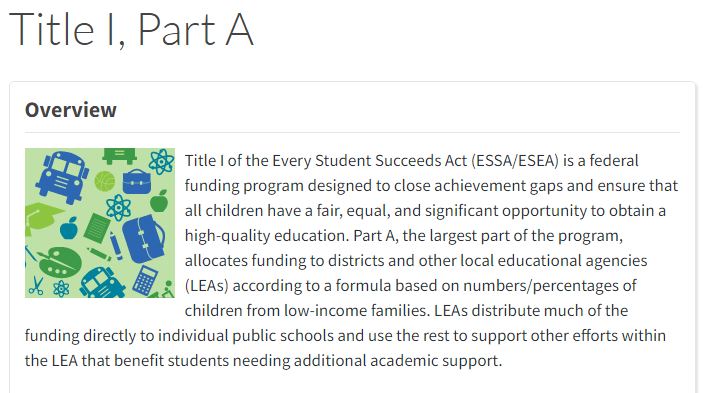Click the scissors icon in image
This screenshot has height=393, width=712.
tap(36, 285)
